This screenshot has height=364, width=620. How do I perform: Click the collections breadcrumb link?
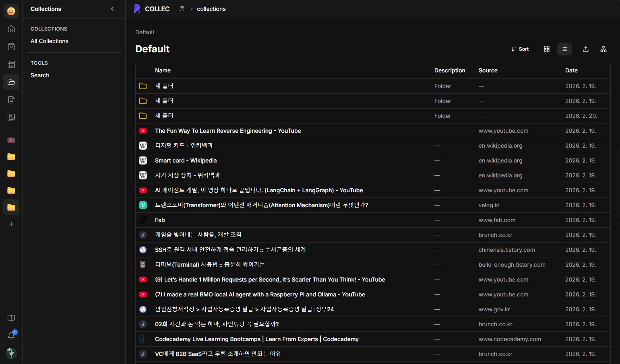211,9
